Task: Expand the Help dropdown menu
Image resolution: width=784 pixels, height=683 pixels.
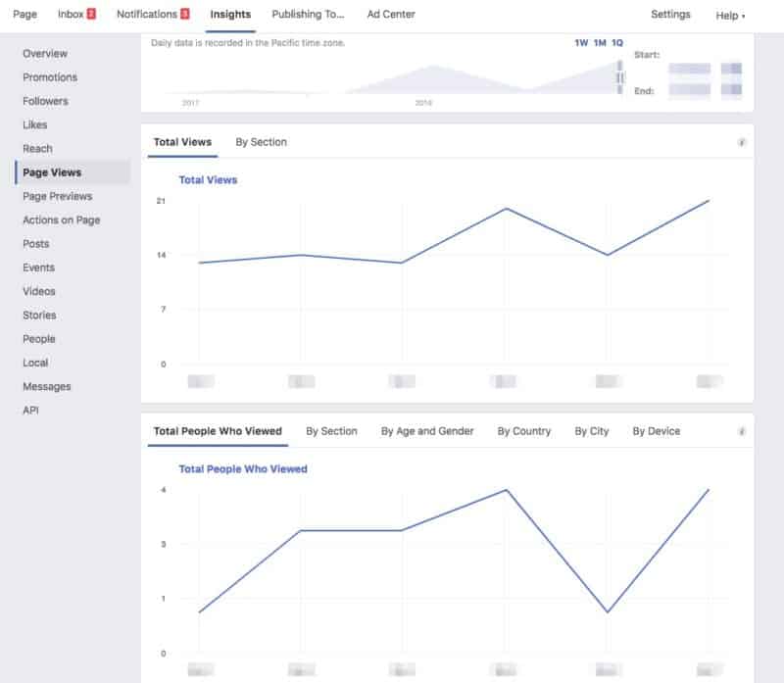Action: 730,16
